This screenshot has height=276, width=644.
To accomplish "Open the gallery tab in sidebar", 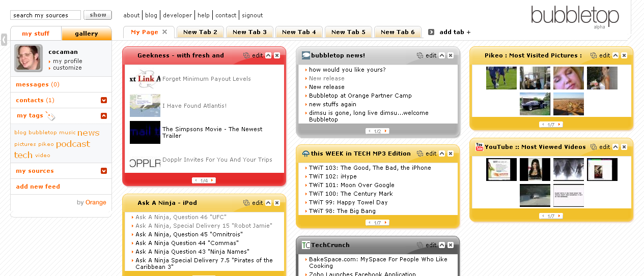I will [87, 34].
